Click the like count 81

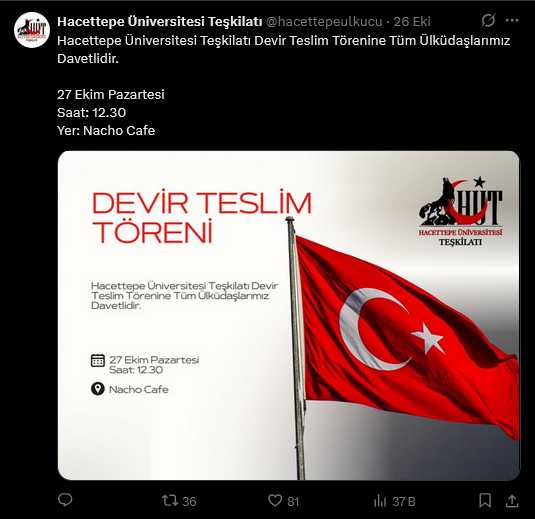coord(293,501)
